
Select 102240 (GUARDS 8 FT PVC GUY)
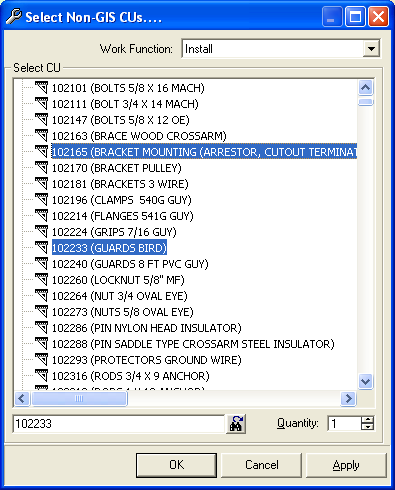click(x=130, y=264)
